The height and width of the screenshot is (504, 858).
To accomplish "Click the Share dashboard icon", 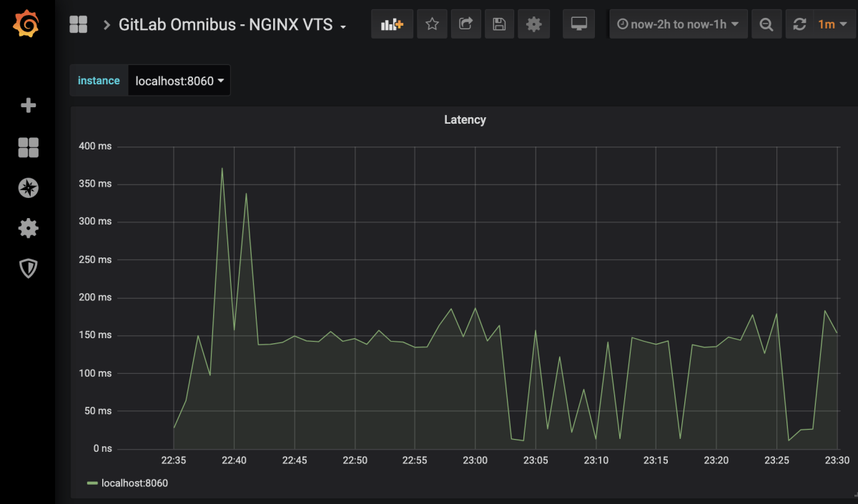I will tap(465, 24).
